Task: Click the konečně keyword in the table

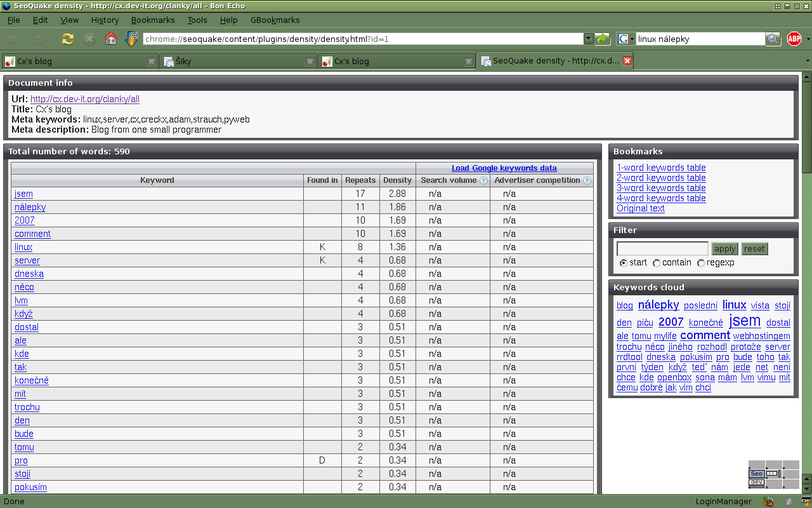Action: point(32,380)
